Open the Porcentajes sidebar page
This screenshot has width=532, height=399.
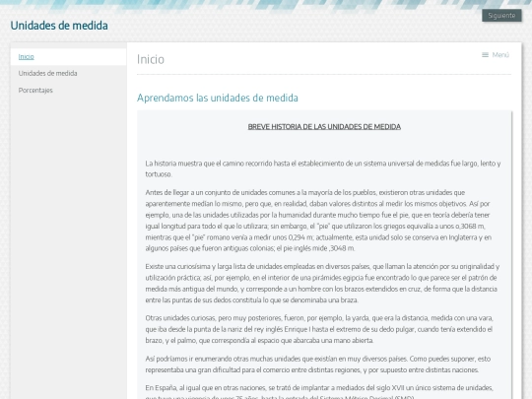pos(35,91)
